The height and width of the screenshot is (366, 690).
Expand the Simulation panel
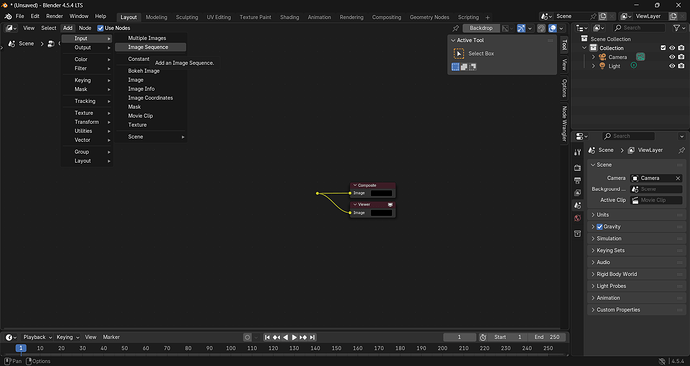coord(636,238)
